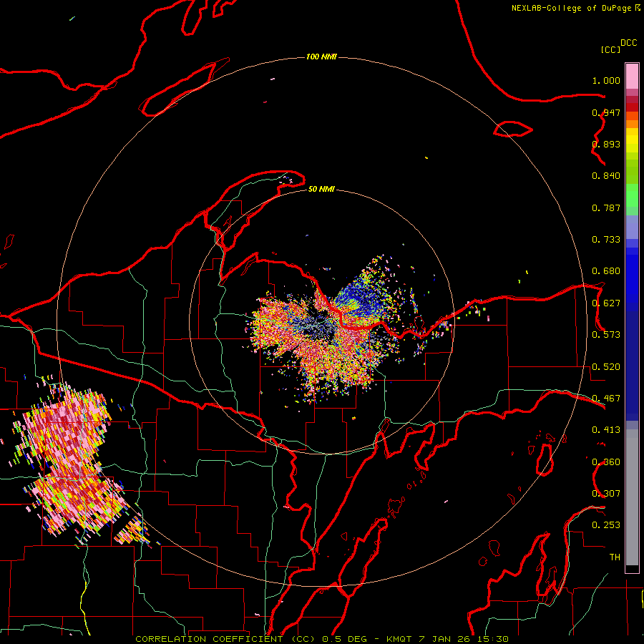This screenshot has width=644, height=644.
Task: Click the 50 NMI range ring label
Action: tap(321, 190)
